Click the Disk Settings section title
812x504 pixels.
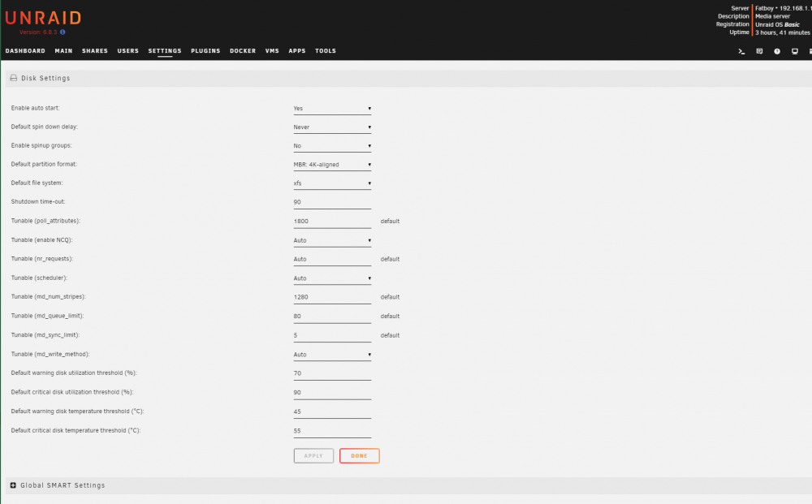(45, 78)
